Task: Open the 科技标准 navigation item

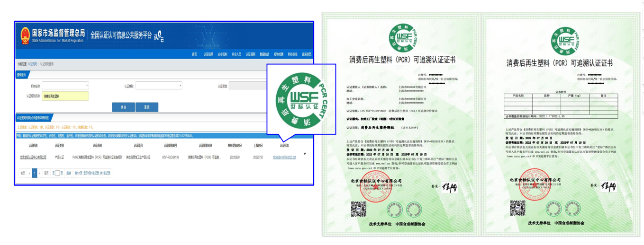Action: tap(292, 54)
